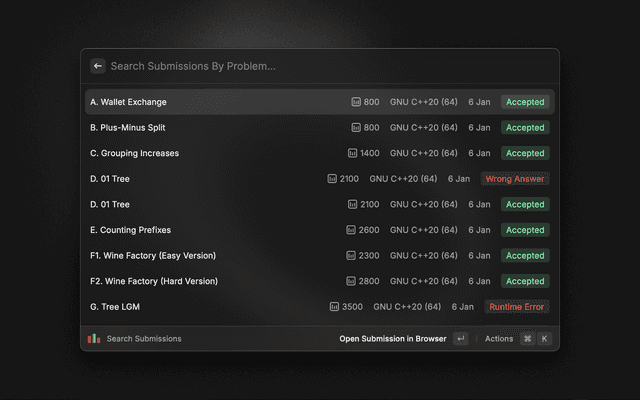Click Open Submission in Browser
Viewport: 640px width, 400px height.
pos(392,339)
